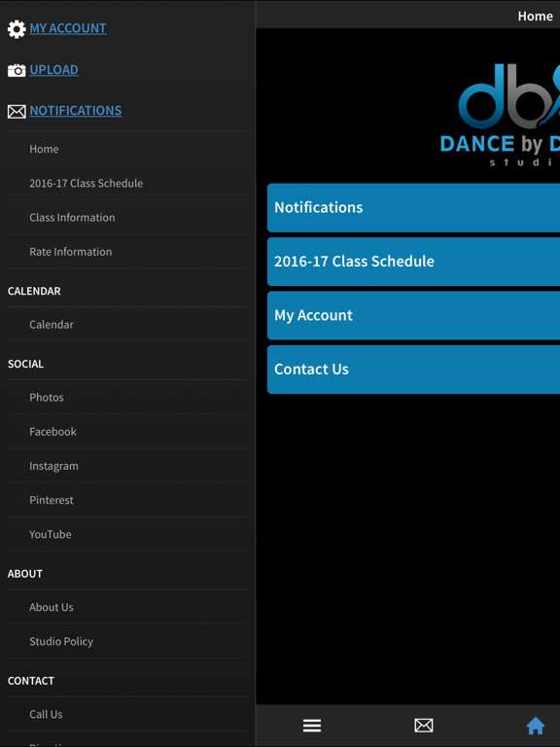Screen dimensions: 560x747
Task: Click the envelope icon beside Notifications in sidebar
Action: (x=17, y=112)
